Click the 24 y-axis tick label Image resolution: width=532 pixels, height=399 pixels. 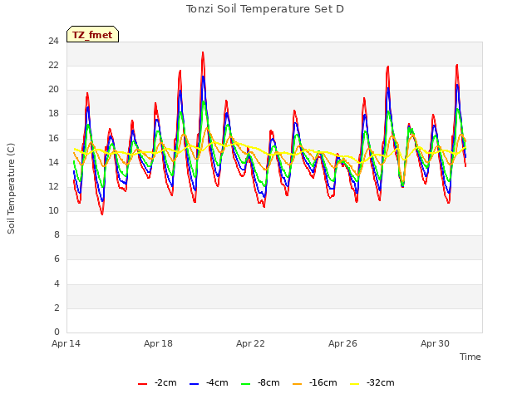pyautogui.click(x=53, y=42)
